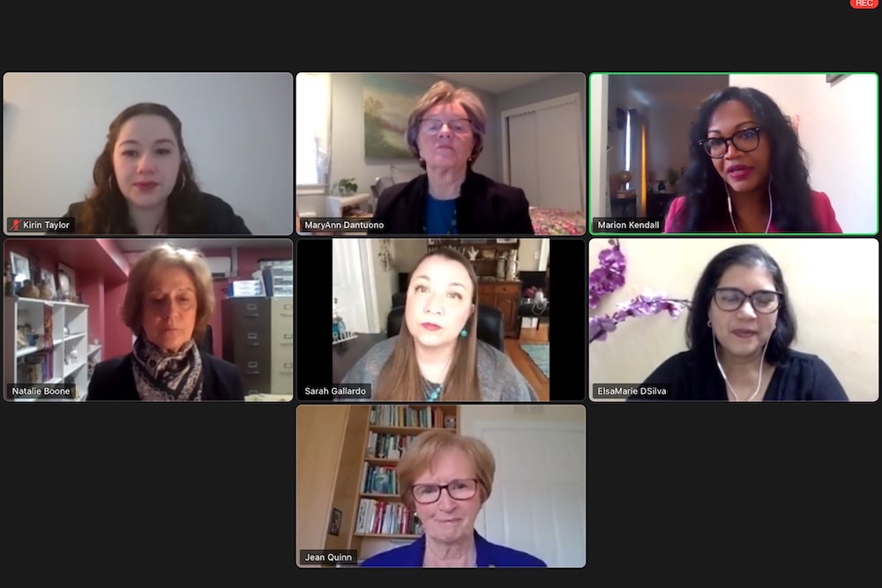The width and height of the screenshot is (882, 588).
Task: Select Natalie Boone's video tile
Action: tap(148, 320)
